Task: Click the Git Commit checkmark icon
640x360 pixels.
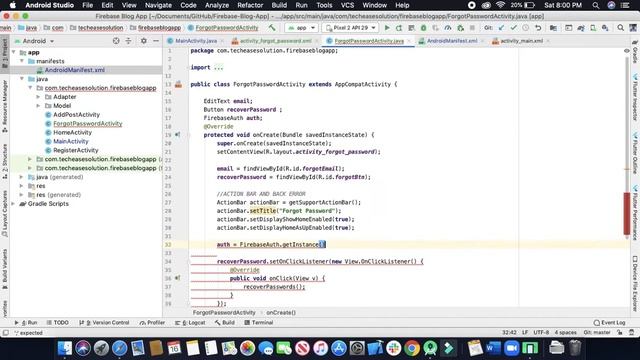Action: click(x=513, y=28)
